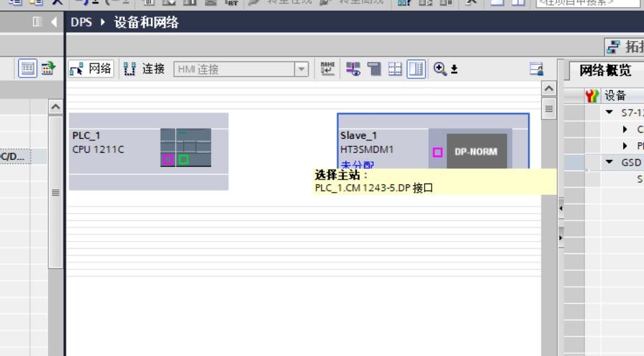Select the Slave_1 device name
Screen dimensions: 644x356
tap(358, 135)
